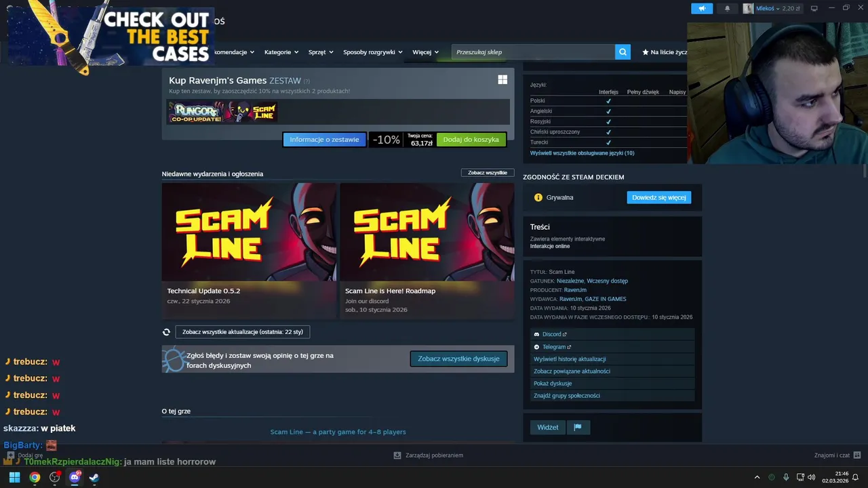Click the microphone tray icon
This screenshot has width=868, height=488.
click(x=786, y=477)
